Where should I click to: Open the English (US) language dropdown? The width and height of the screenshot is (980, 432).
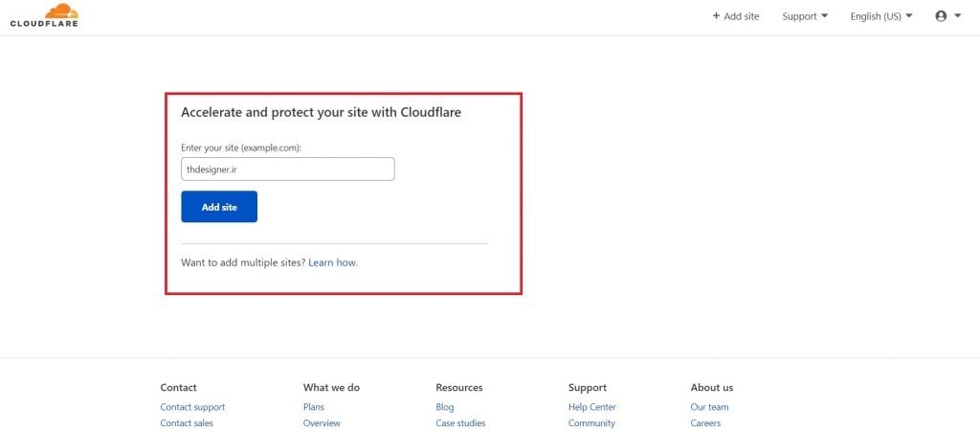click(x=881, y=16)
